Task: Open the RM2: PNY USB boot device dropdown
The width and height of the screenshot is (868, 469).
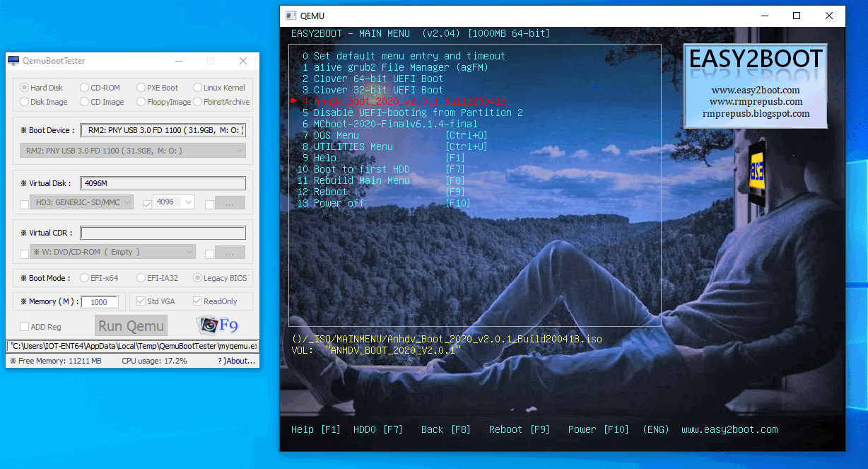Action: [132, 151]
